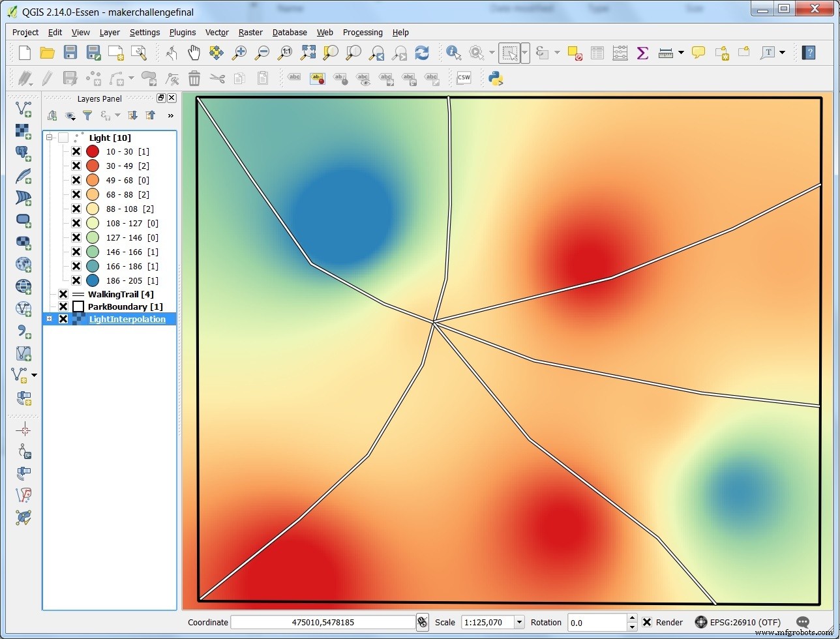Click the Save Project icon
This screenshot has height=639, width=840.
point(70,53)
